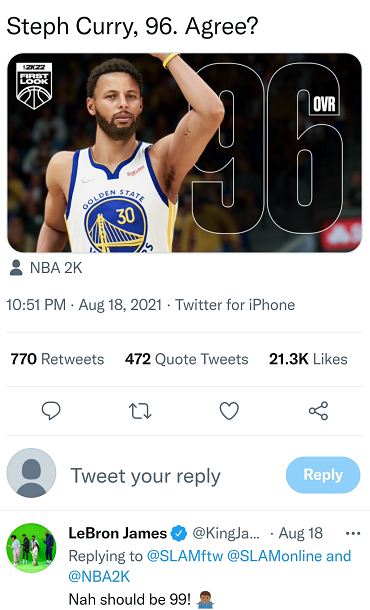Open the Steph Curry 96 OVR image
Image resolution: width=370 pixels, height=610 pixels.
pos(184,152)
